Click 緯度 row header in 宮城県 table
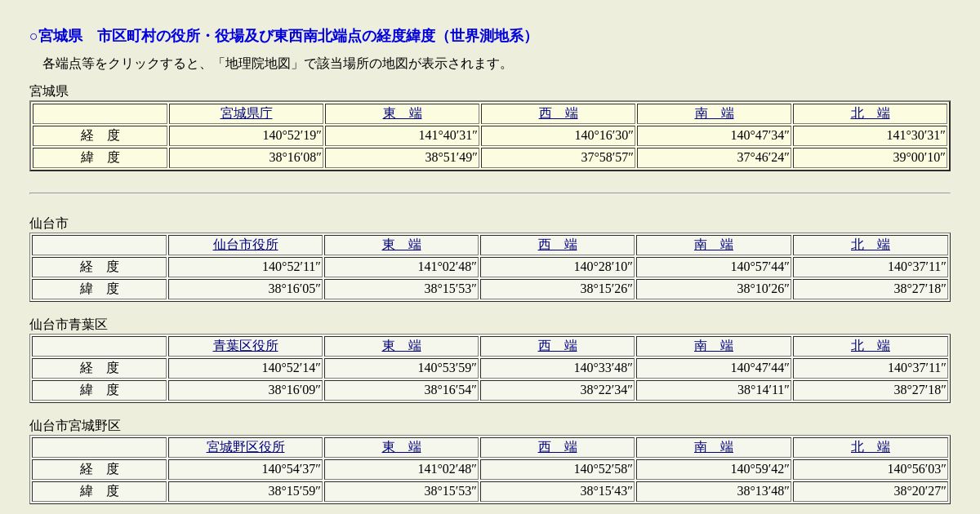This screenshot has height=514, width=980. pos(100,157)
